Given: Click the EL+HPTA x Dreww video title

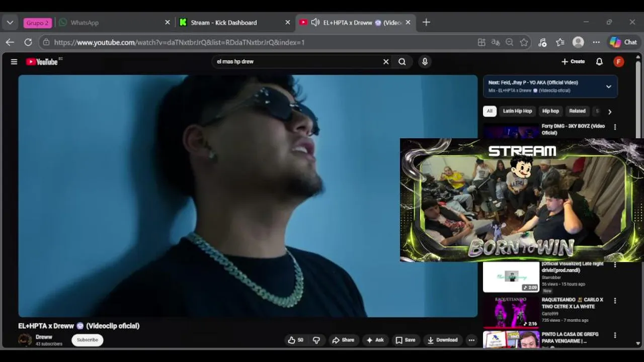Looking at the screenshot, I should coord(79,326).
